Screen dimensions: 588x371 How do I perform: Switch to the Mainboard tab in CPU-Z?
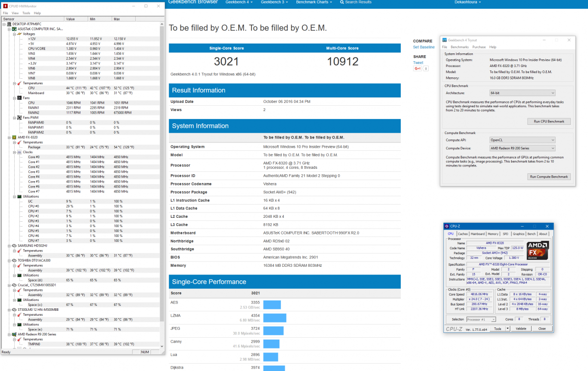tap(478, 234)
